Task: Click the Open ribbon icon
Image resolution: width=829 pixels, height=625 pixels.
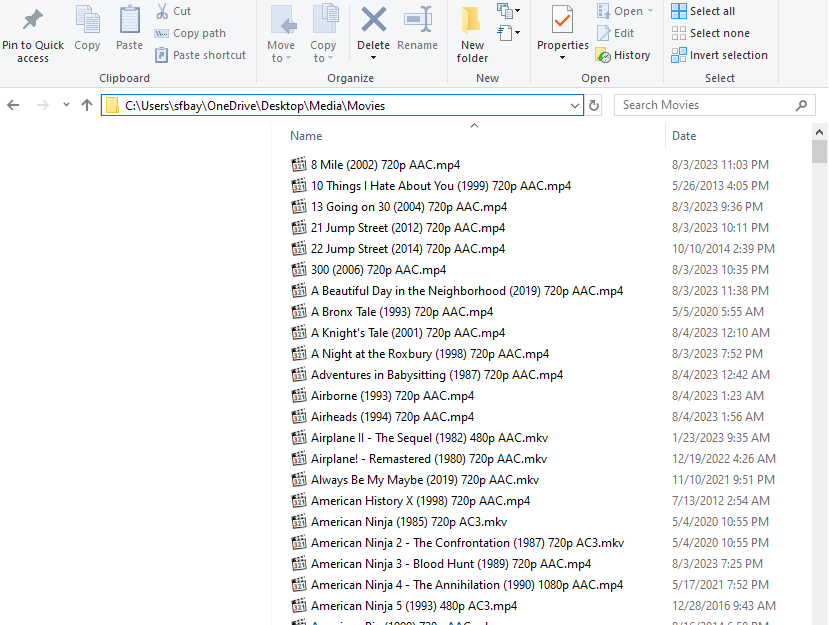Action: (x=603, y=11)
